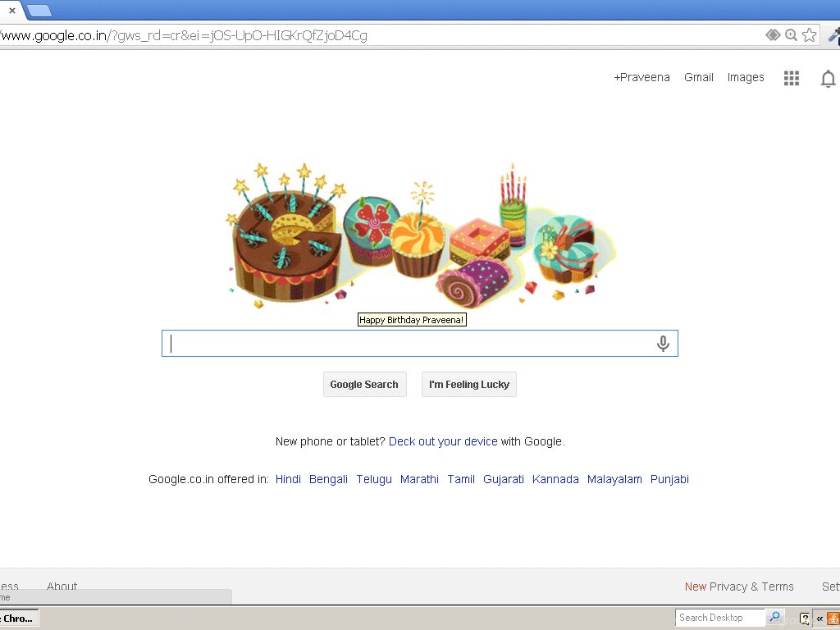Focus the Google search input box

tap(419, 344)
